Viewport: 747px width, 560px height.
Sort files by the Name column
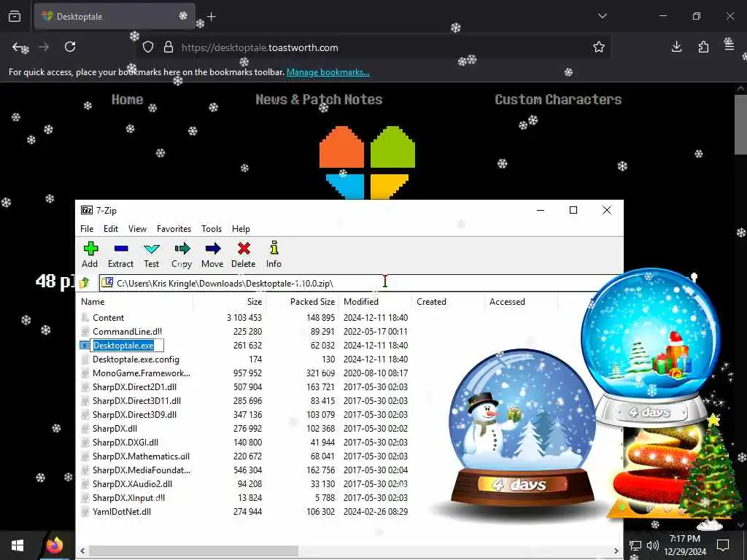point(135,301)
